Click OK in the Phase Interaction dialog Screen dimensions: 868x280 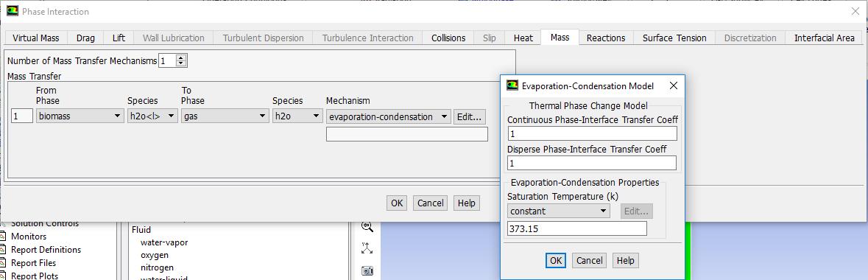click(397, 203)
